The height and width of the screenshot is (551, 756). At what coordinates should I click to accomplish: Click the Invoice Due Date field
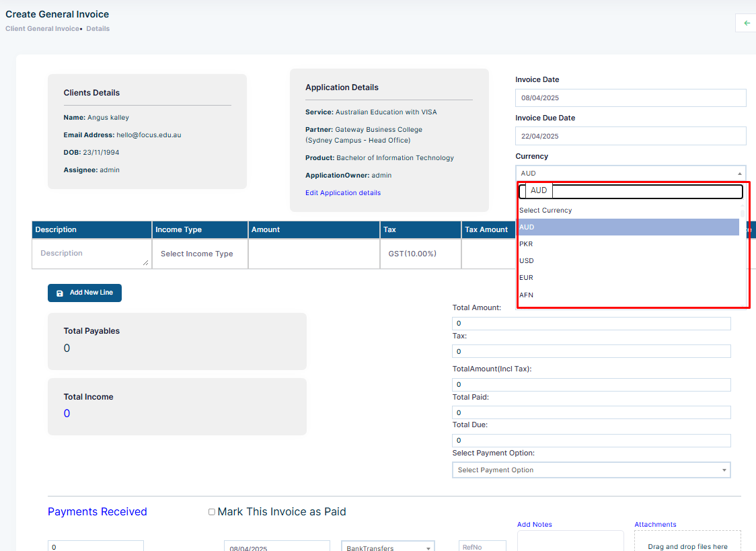(x=630, y=136)
